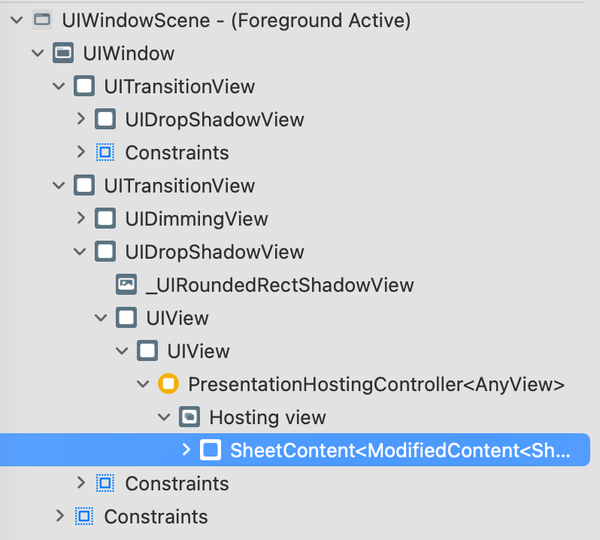This screenshot has height=540, width=600.
Task: Click the UIWindowScene scene icon
Action: 42,20
